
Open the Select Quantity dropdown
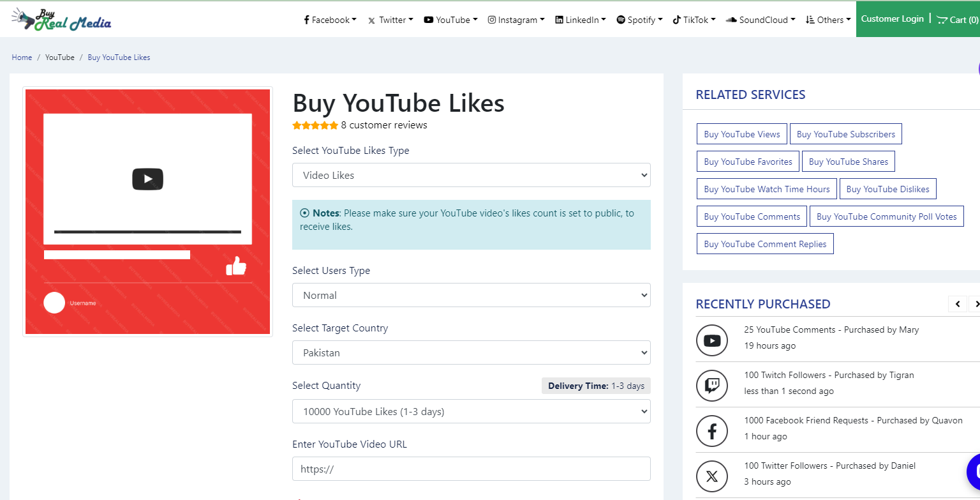[471, 411]
